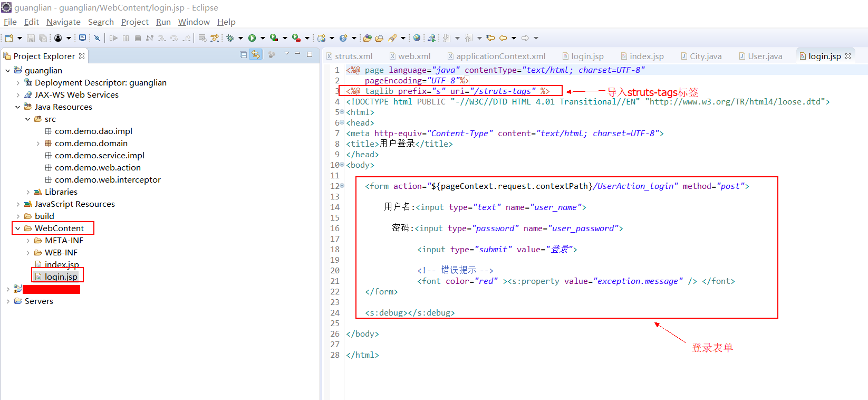Click the Open Console monitor icon
Screen dimensions: 868x400
coord(82,38)
